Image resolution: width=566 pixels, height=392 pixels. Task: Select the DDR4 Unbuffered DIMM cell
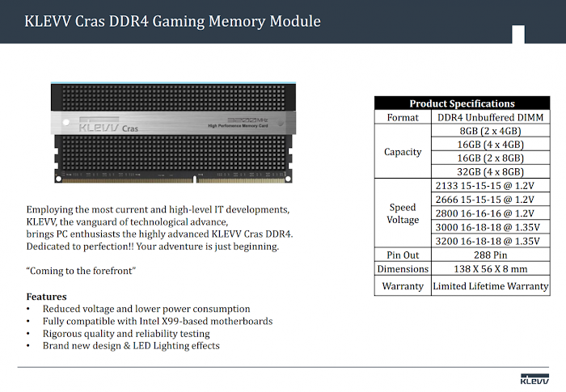[490, 117]
